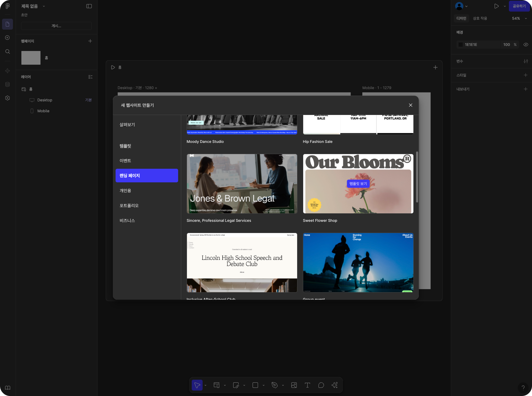Open the Figma main menu logo

[7, 6]
